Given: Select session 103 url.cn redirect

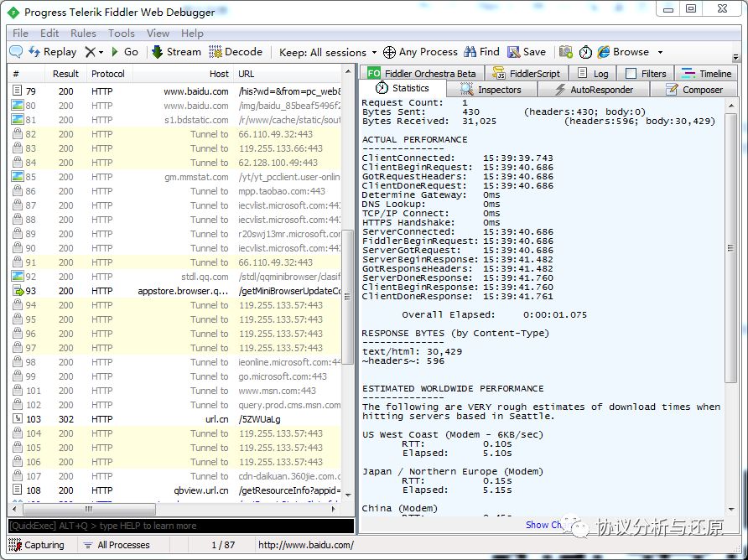Looking at the screenshot, I should coord(174,419).
